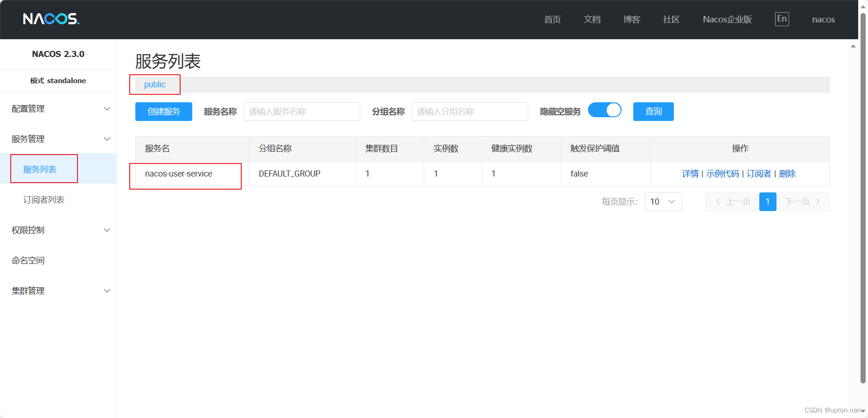The width and height of the screenshot is (868, 418).
Task: Collapse the 服务管理 menu chevron
Action: 107,139
